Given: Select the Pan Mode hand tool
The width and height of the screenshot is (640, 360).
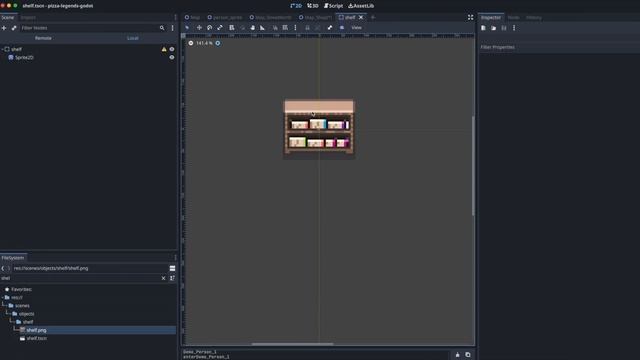Looking at the screenshot, I should pos(253,28).
